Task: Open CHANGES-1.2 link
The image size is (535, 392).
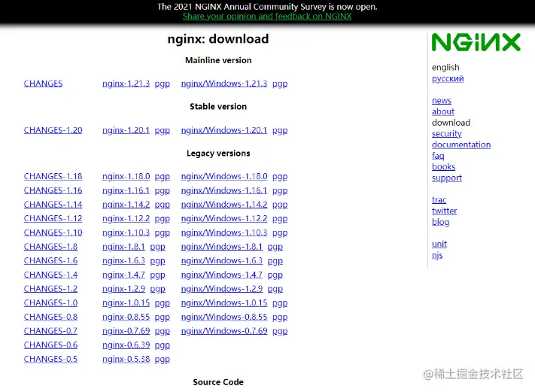Action: pyautogui.click(x=50, y=289)
